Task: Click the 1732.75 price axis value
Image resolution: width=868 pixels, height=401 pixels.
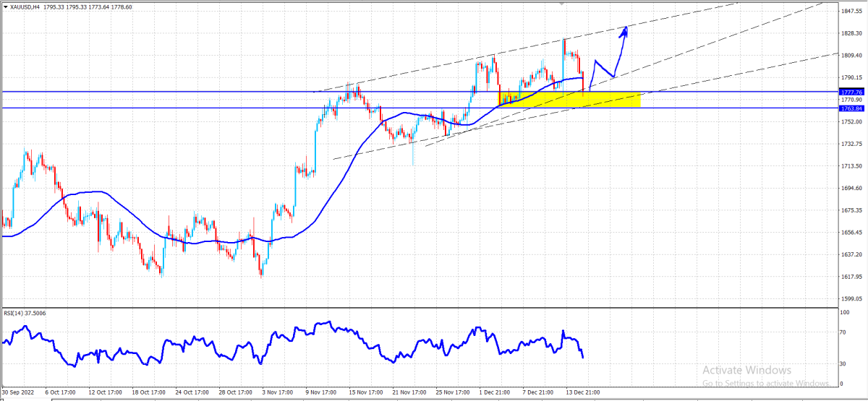Action: tap(851, 144)
